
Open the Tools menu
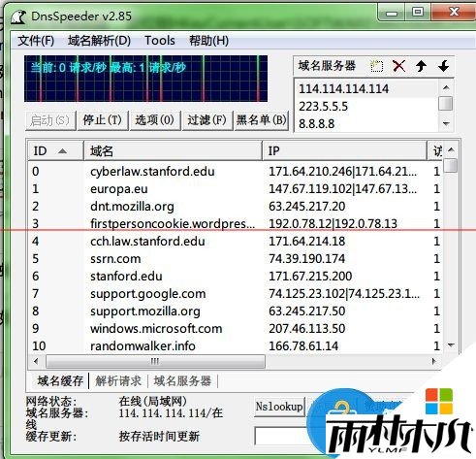(x=160, y=41)
